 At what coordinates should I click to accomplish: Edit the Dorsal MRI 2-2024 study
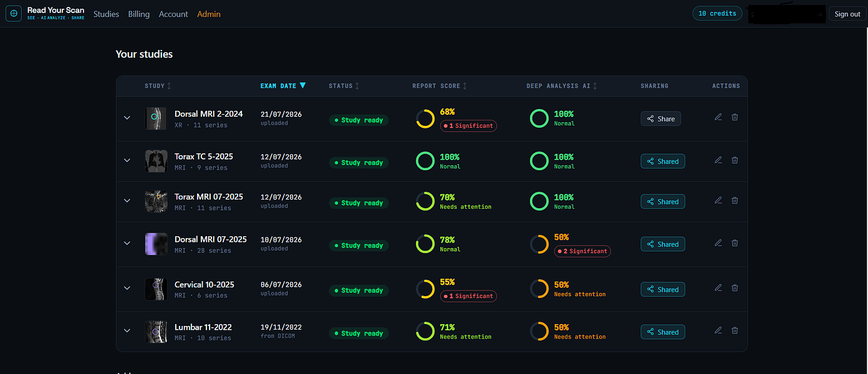(x=718, y=117)
